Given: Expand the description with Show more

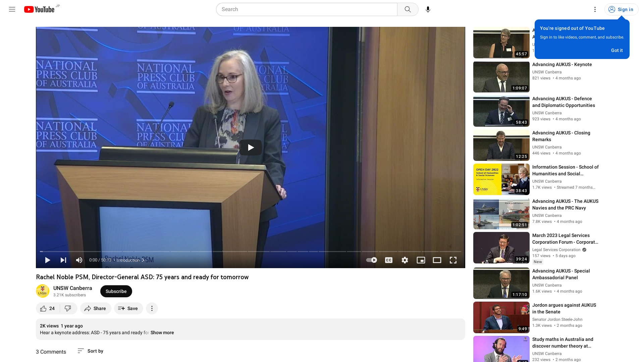Looking at the screenshot, I should coord(162,333).
